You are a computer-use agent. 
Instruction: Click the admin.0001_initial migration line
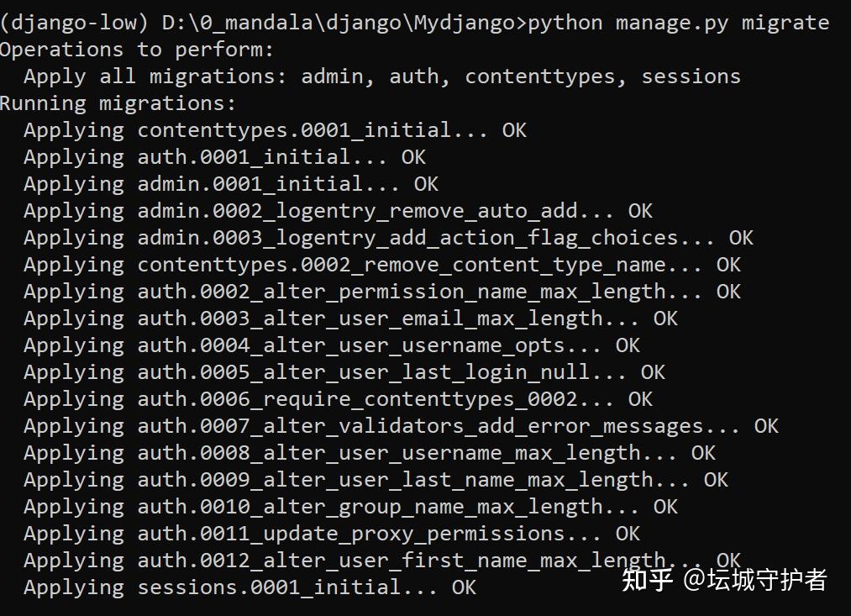[231, 185]
